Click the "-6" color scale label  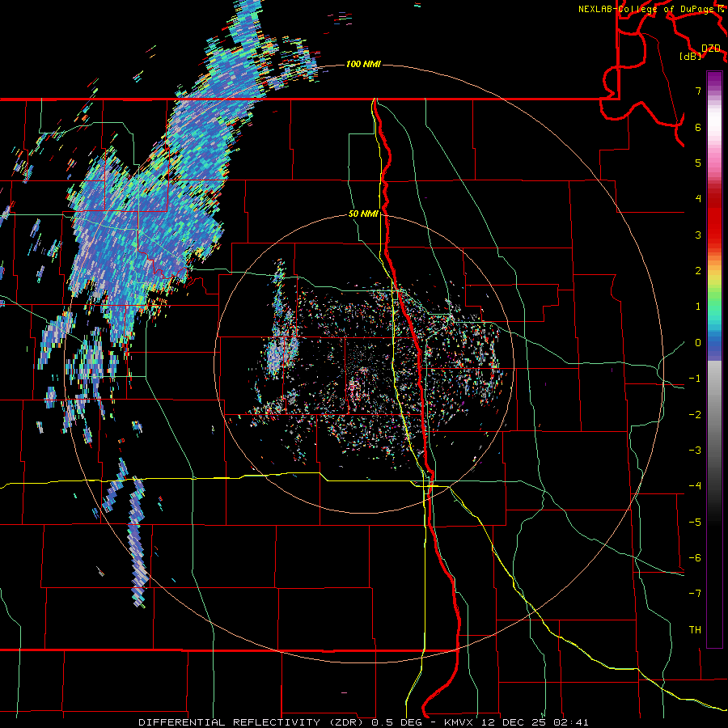point(695,558)
